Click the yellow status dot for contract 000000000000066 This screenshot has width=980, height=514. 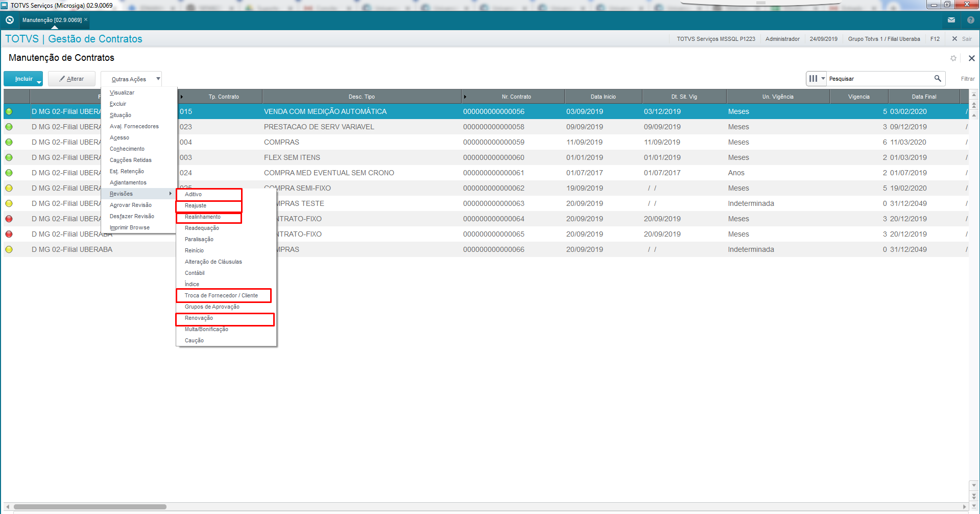pyautogui.click(x=9, y=249)
